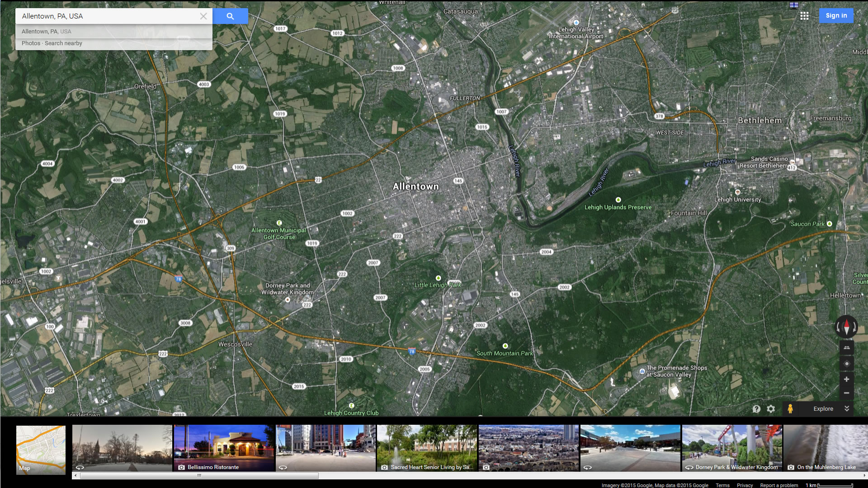The width and height of the screenshot is (868, 488).
Task: Click the blue search magnifier button
Action: [230, 16]
